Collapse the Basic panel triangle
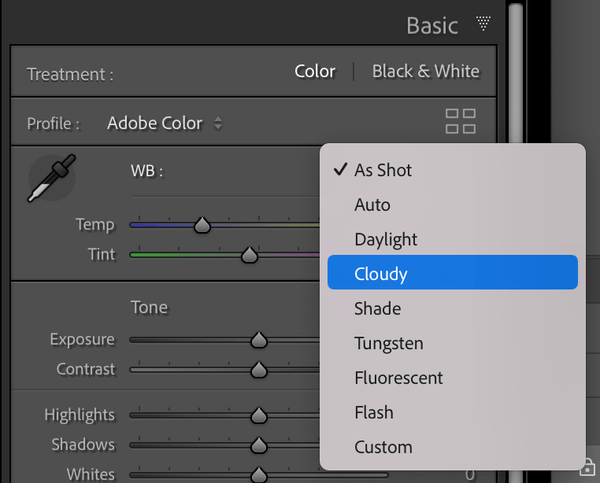 click(x=483, y=23)
